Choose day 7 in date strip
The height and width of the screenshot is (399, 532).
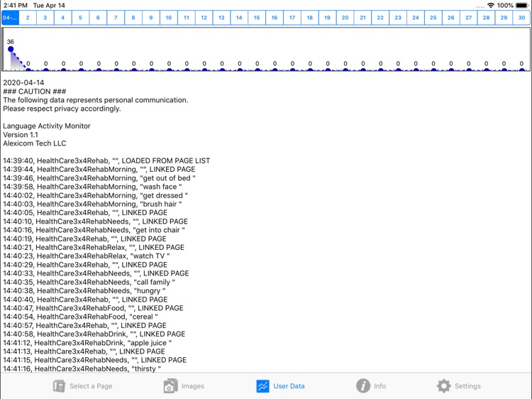click(116, 18)
